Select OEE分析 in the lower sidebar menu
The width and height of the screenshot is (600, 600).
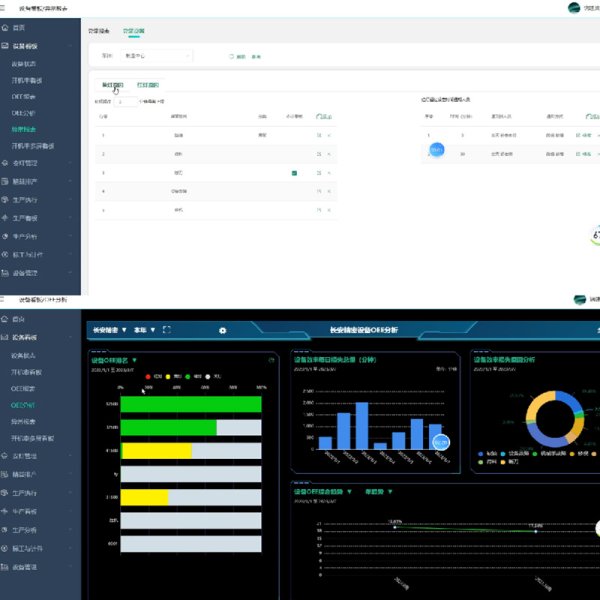tap(24, 406)
